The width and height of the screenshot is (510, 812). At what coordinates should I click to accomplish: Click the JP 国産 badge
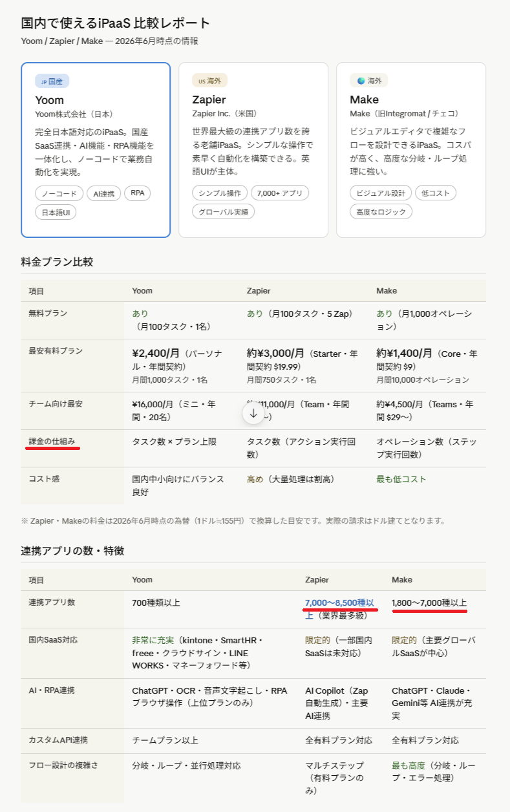pyautogui.click(x=52, y=81)
